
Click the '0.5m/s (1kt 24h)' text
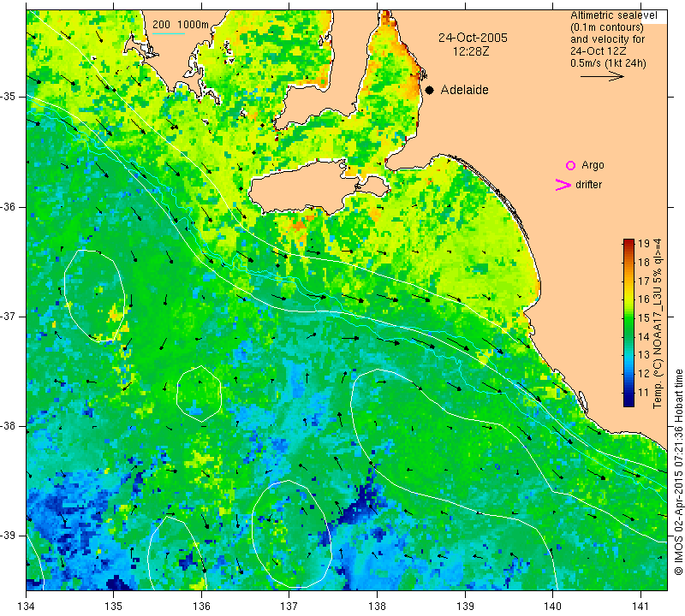pos(608,63)
